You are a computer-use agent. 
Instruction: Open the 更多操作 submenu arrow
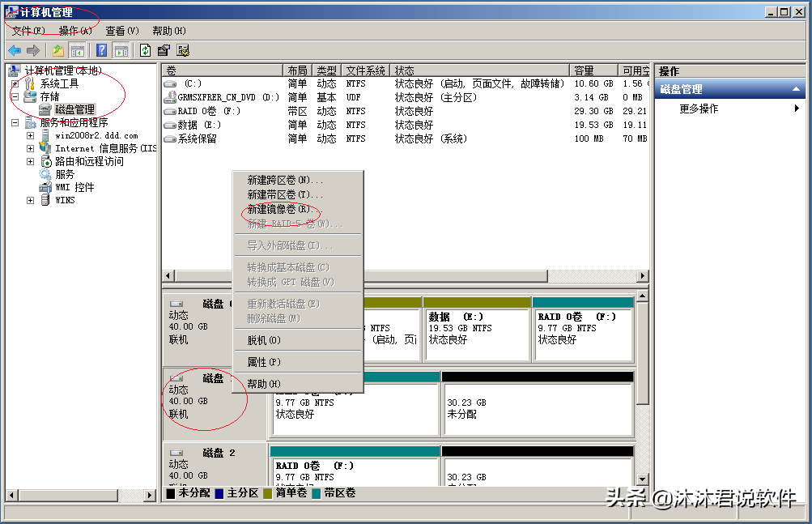click(797, 109)
